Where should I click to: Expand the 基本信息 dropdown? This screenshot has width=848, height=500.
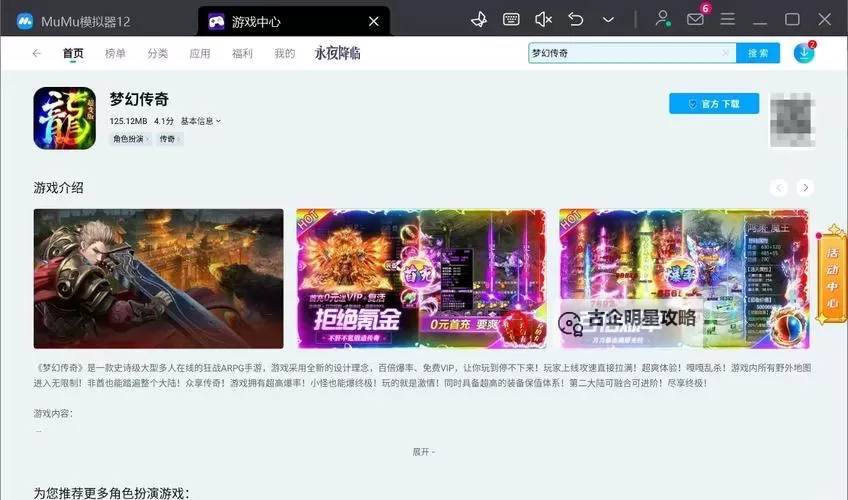coord(201,121)
